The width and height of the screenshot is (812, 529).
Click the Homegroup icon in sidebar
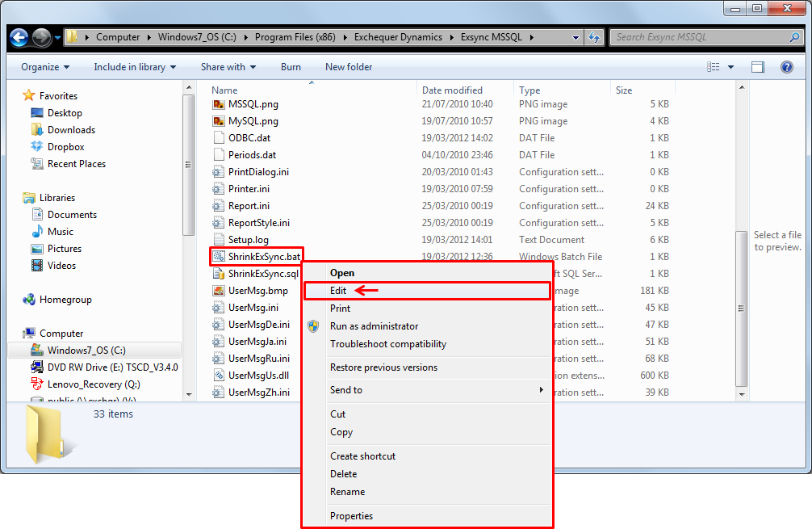29,300
